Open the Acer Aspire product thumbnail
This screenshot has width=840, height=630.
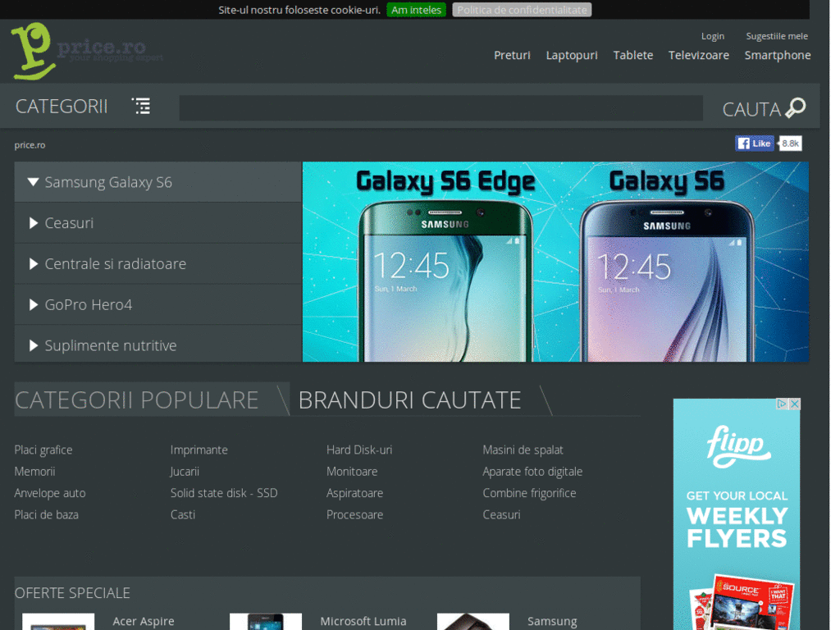coord(58,622)
